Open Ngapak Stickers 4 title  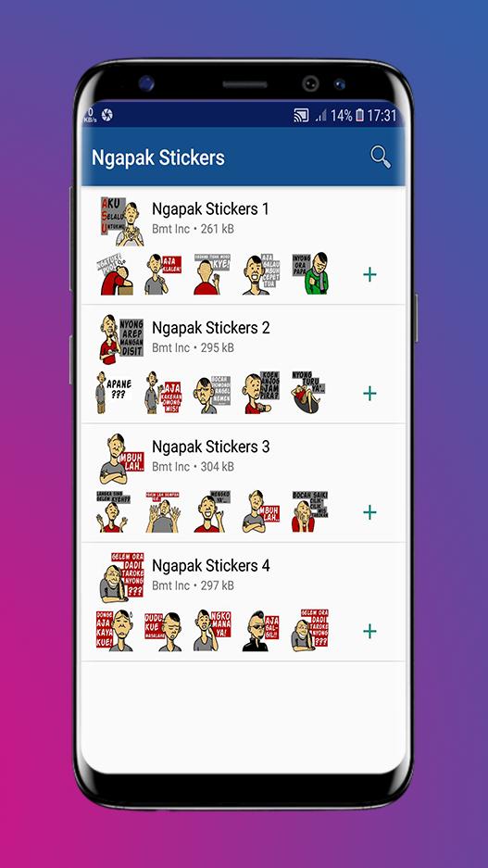coord(211,566)
